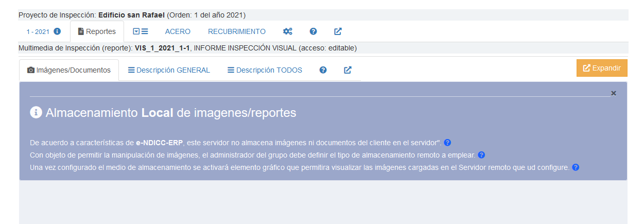This screenshot has height=224, width=644.
Task: Open the gears settings icon tab
Action: click(288, 31)
